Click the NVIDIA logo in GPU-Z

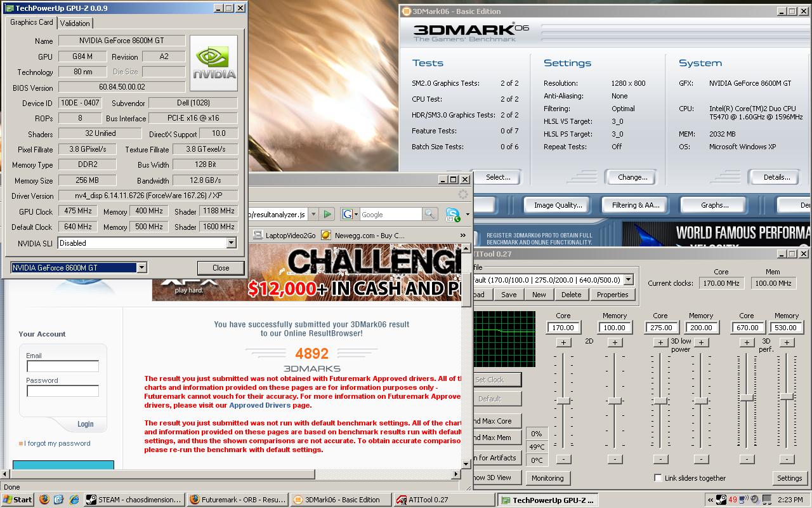tap(214, 63)
